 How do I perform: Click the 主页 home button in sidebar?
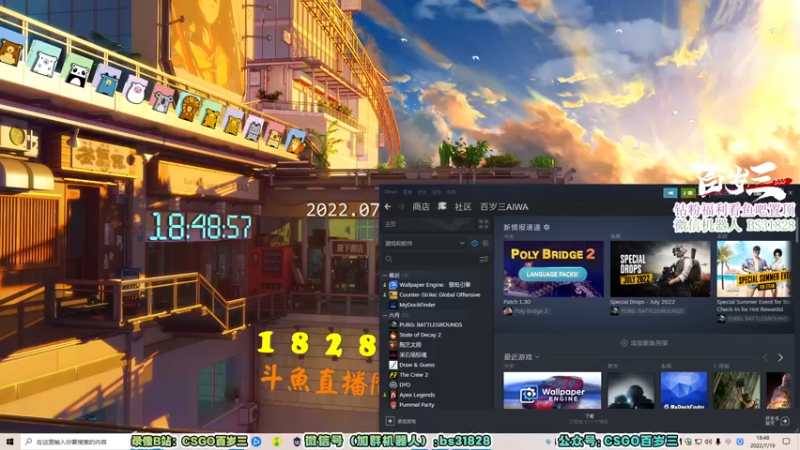click(x=429, y=224)
